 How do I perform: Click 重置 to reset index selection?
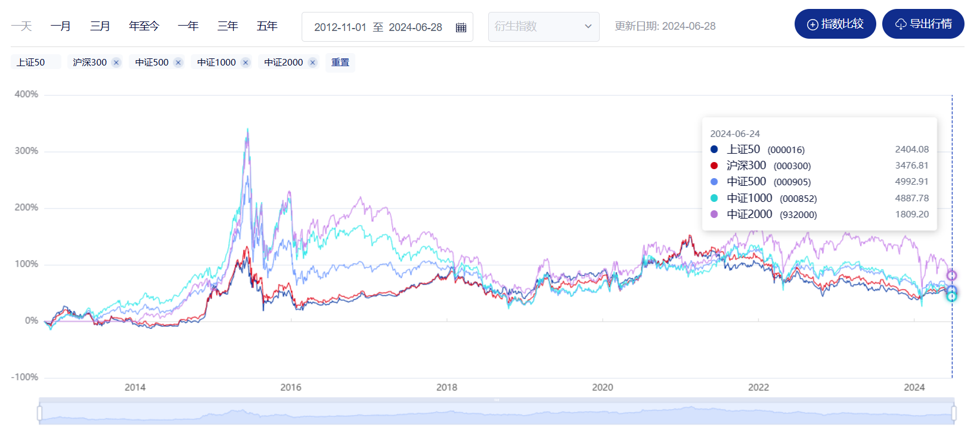point(340,63)
